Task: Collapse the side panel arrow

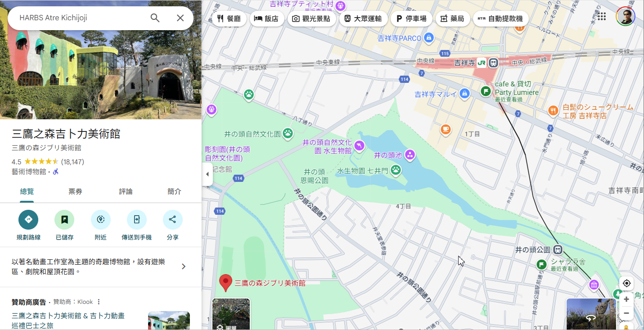Action: (x=207, y=174)
